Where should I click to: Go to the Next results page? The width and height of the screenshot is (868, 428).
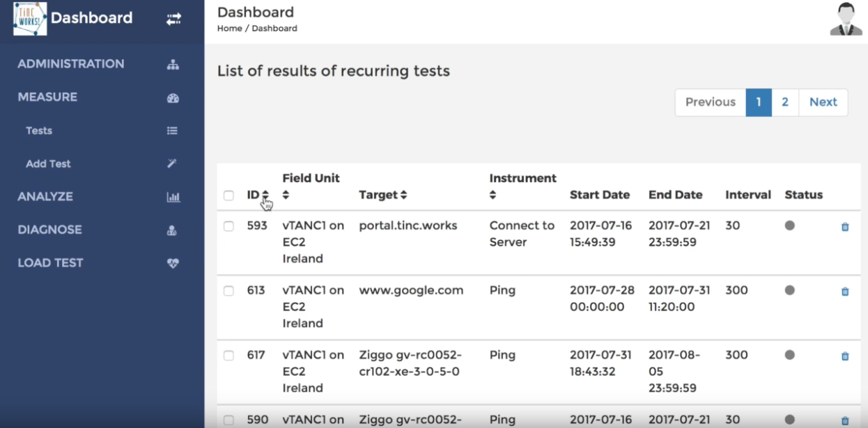(823, 102)
